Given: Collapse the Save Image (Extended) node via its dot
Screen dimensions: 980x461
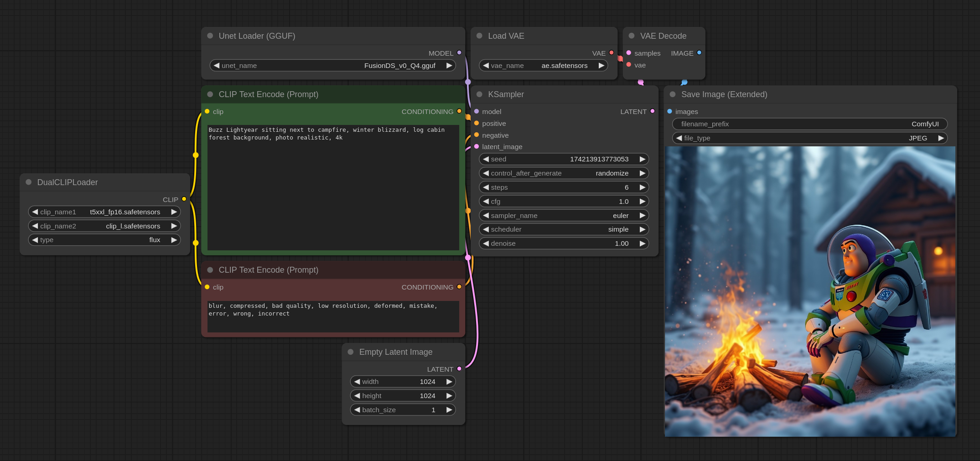Looking at the screenshot, I should (673, 94).
